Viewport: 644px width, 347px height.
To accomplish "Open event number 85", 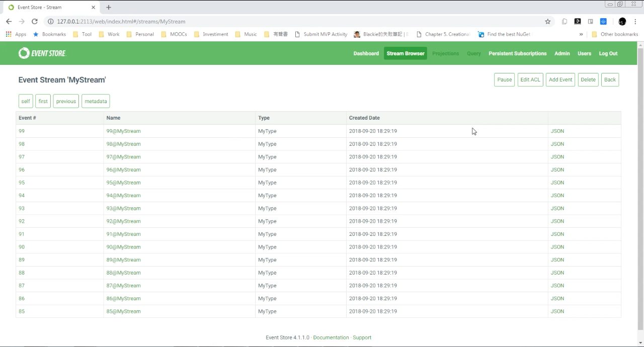I will click(x=22, y=311).
